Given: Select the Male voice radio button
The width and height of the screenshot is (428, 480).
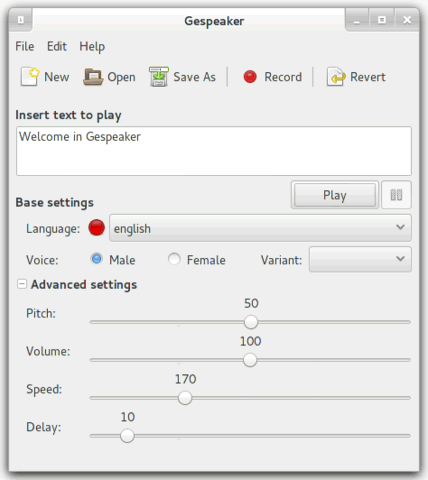Looking at the screenshot, I should point(97,259).
